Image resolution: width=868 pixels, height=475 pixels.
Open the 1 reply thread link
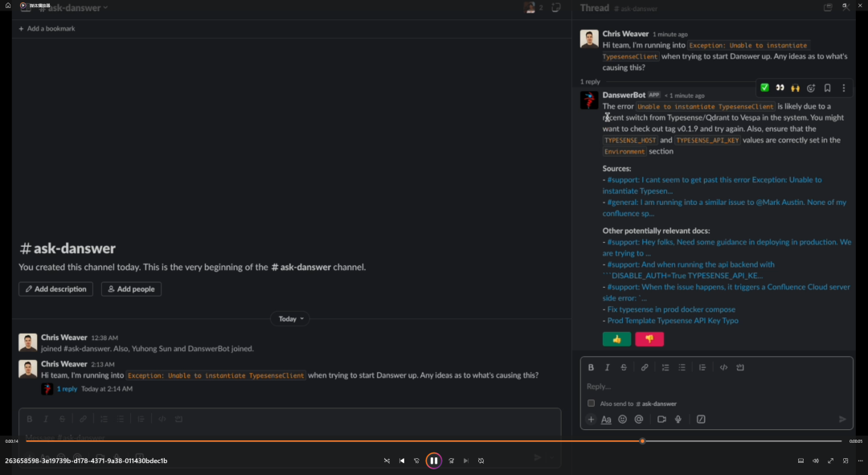[67, 389]
